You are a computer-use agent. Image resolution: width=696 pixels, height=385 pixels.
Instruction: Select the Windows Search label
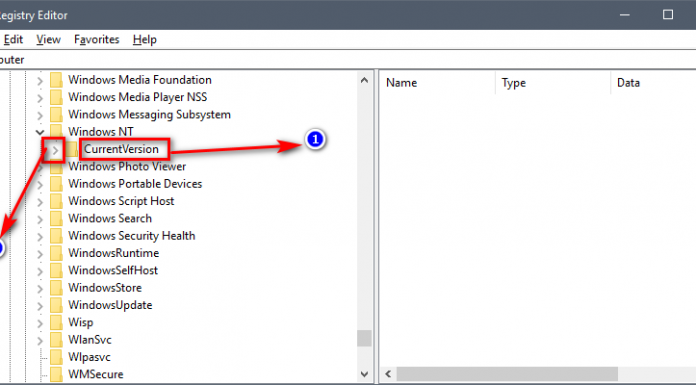pyautogui.click(x=110, y=218)
